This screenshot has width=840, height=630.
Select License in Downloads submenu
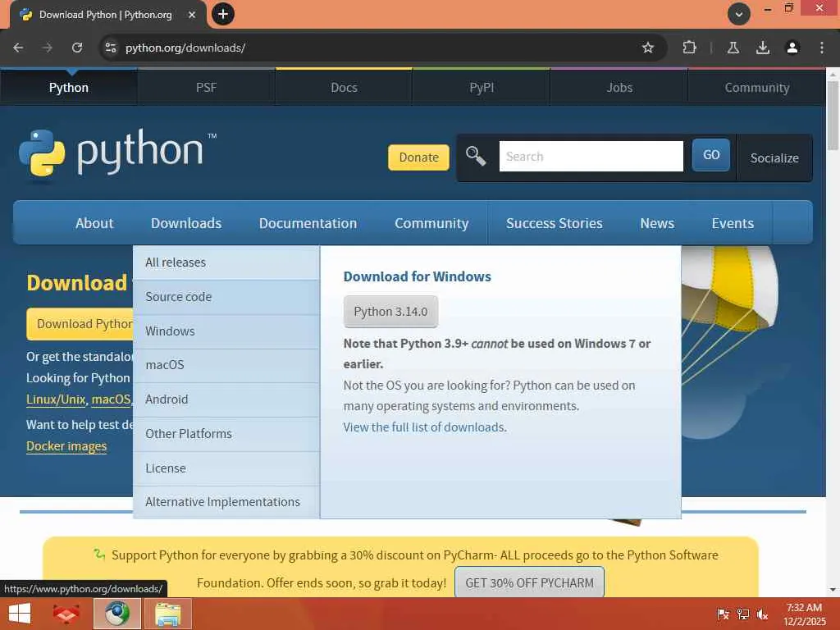pos(226,468)
